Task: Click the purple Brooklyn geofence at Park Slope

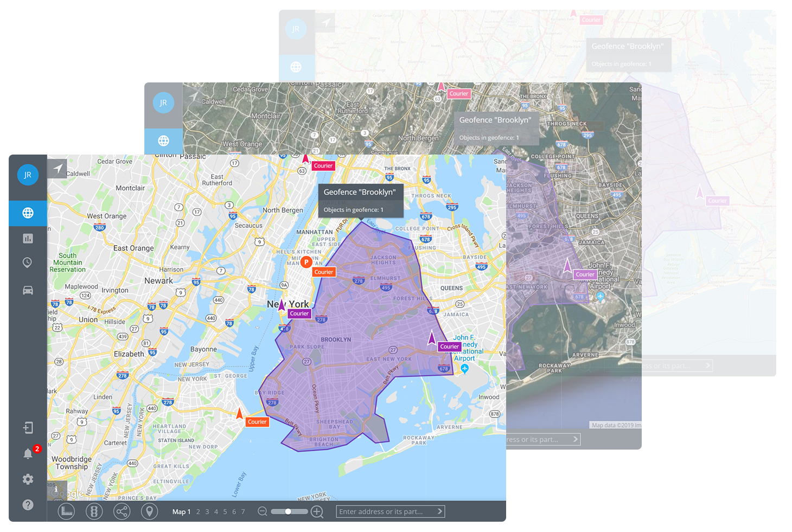Action: [307, 347]
